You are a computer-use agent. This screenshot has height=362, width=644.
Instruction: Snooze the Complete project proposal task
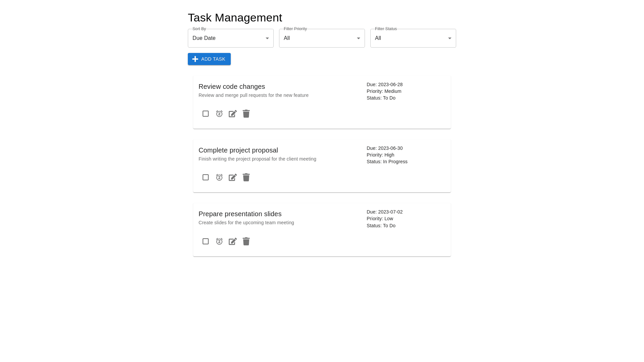click(x=219, y=177)
